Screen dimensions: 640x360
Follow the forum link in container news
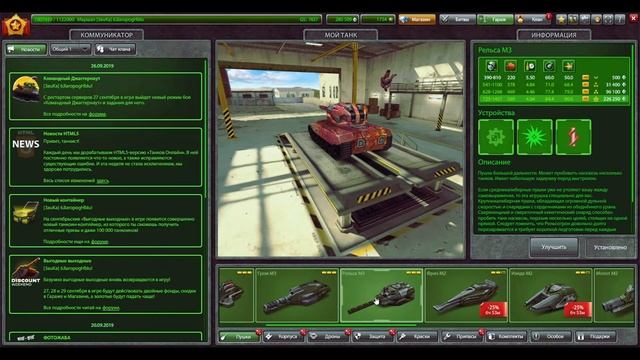click(x=100, y=242)
